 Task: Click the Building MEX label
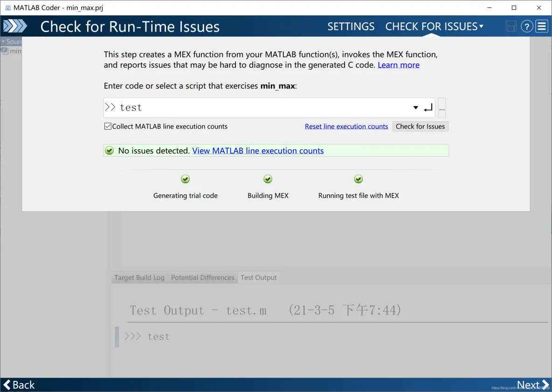click(x=268, y=196)
